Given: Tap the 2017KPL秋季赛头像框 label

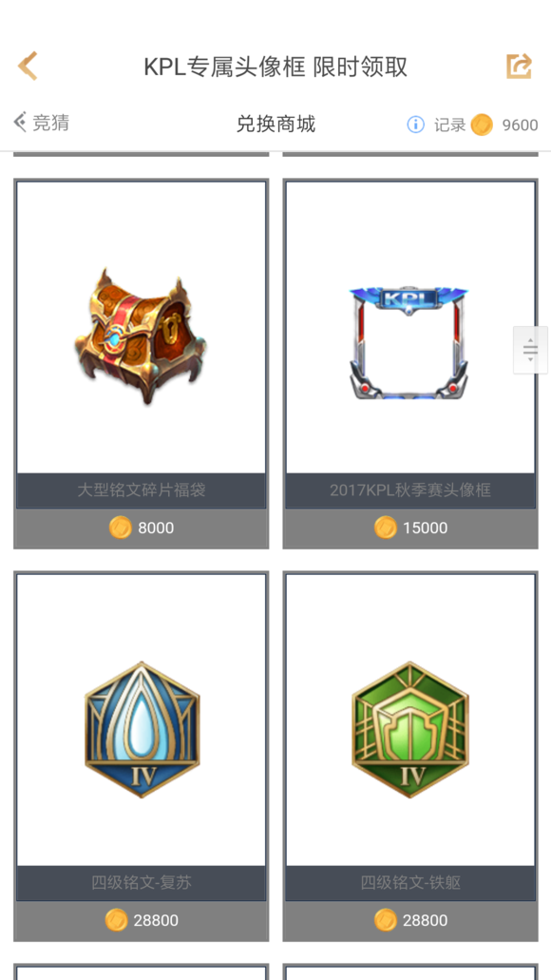Looking at the screenshot, I should (x=410, y=490).
